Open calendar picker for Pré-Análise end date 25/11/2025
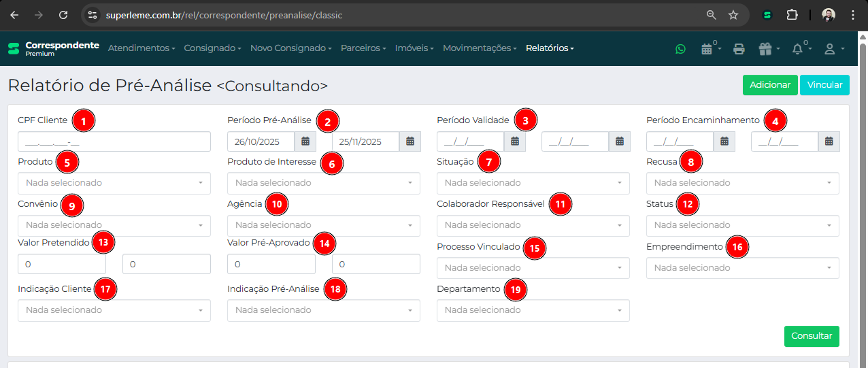The image size is (868, 368). 410,141
